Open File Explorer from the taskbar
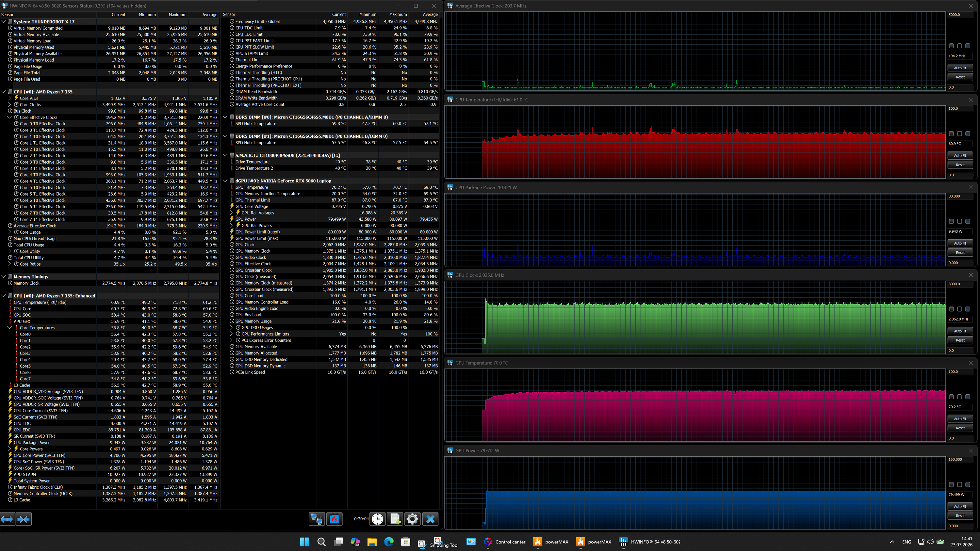 [372, 542]
